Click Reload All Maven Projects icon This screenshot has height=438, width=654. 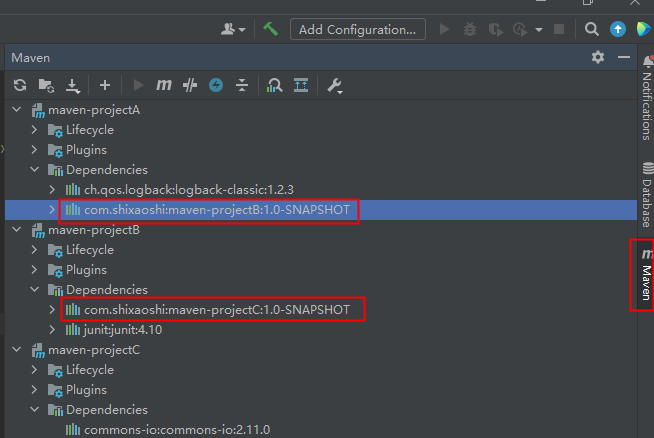click(x=20, y=85)
